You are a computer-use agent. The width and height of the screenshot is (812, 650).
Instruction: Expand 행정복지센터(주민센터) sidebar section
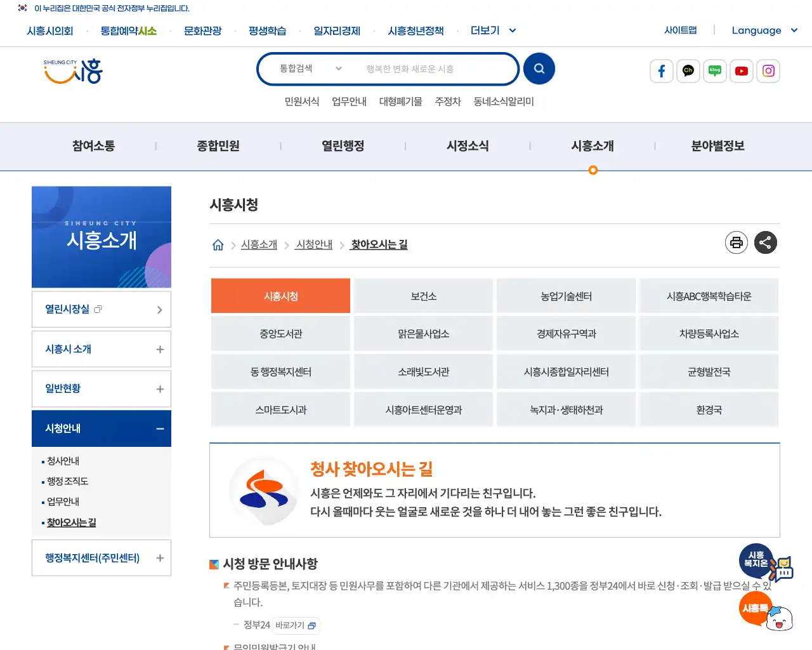tap(101, 558)
